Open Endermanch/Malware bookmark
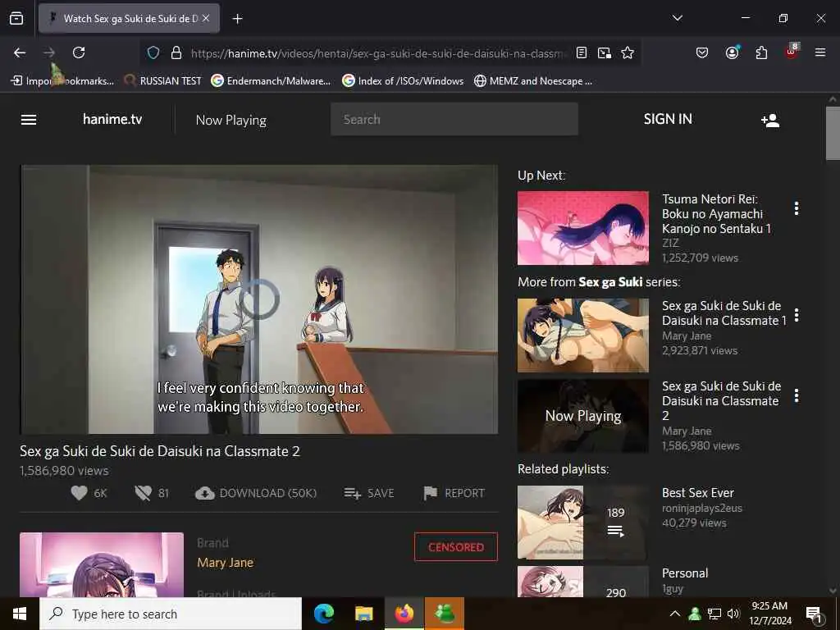This screenshot has width=840, height=630. (x=271, y=81)
